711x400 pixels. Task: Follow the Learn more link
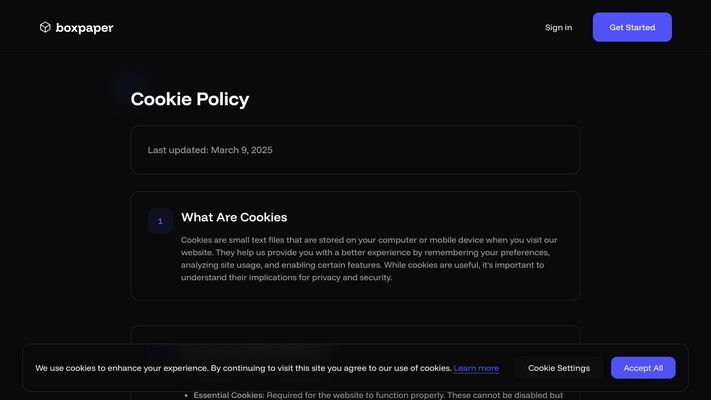476,368
